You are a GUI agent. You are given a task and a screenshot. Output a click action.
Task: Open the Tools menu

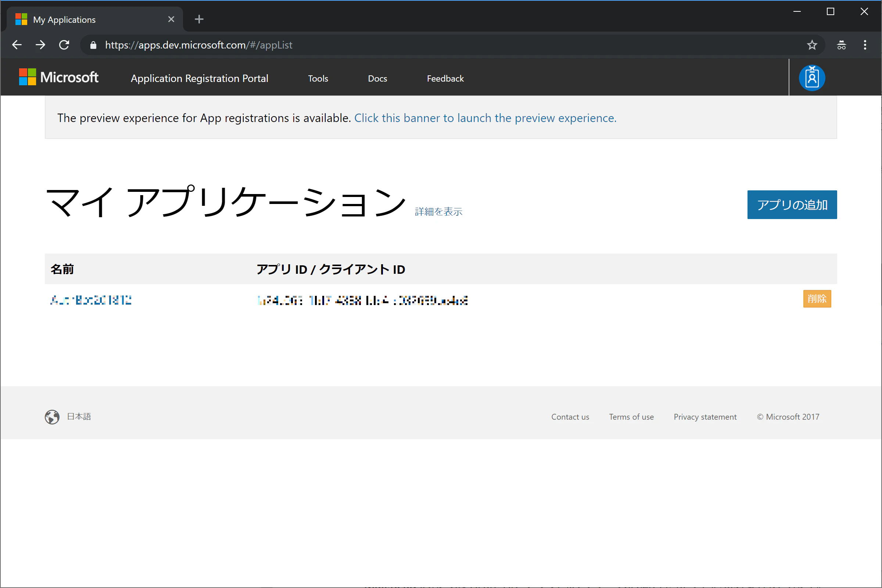pos(318,78)
